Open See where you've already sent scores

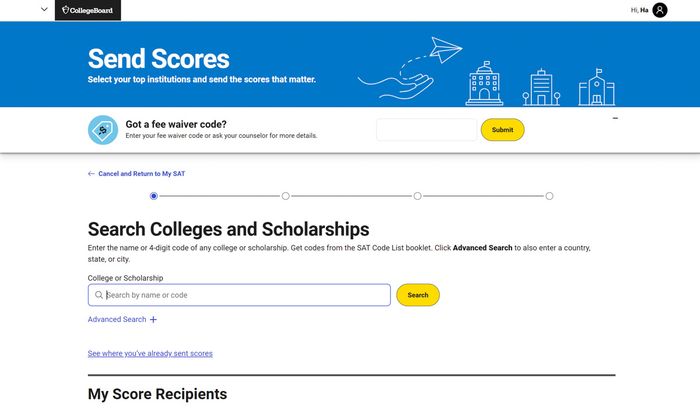tap(150, 354)
